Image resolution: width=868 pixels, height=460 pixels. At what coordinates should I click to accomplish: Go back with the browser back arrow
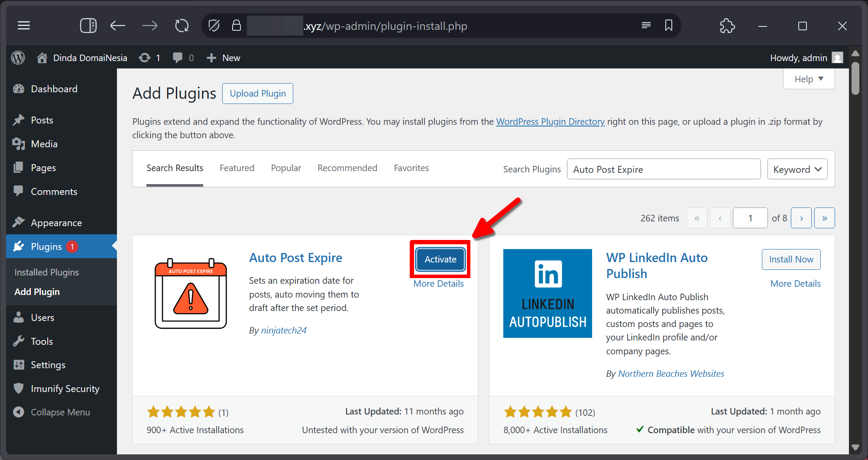point(118,26)
